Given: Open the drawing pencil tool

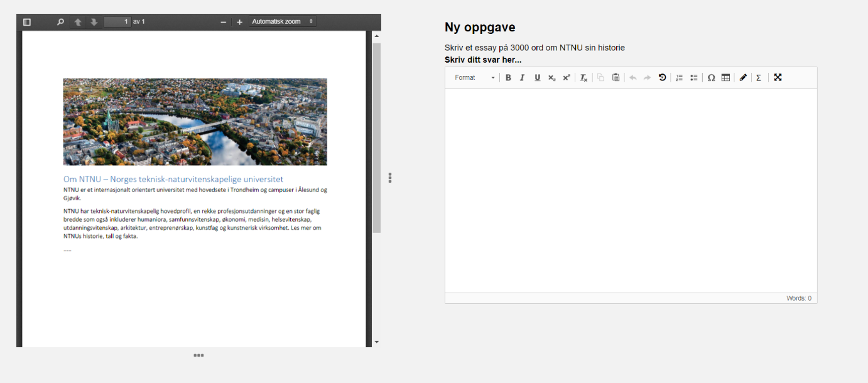Looking at the screenshot, I should coord(743,78).
